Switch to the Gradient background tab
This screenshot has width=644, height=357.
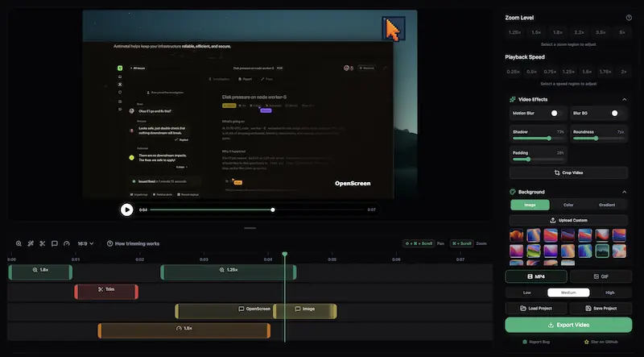608,205
